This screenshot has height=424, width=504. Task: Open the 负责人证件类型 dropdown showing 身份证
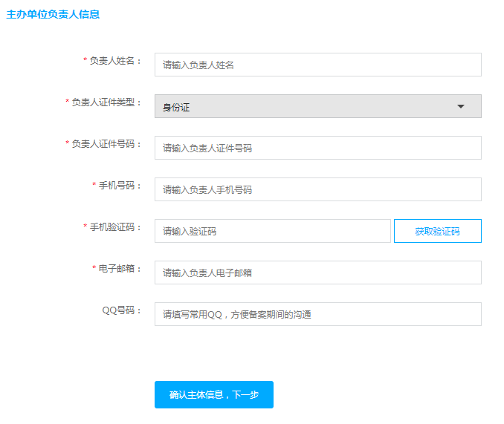[x=318, y=106]
